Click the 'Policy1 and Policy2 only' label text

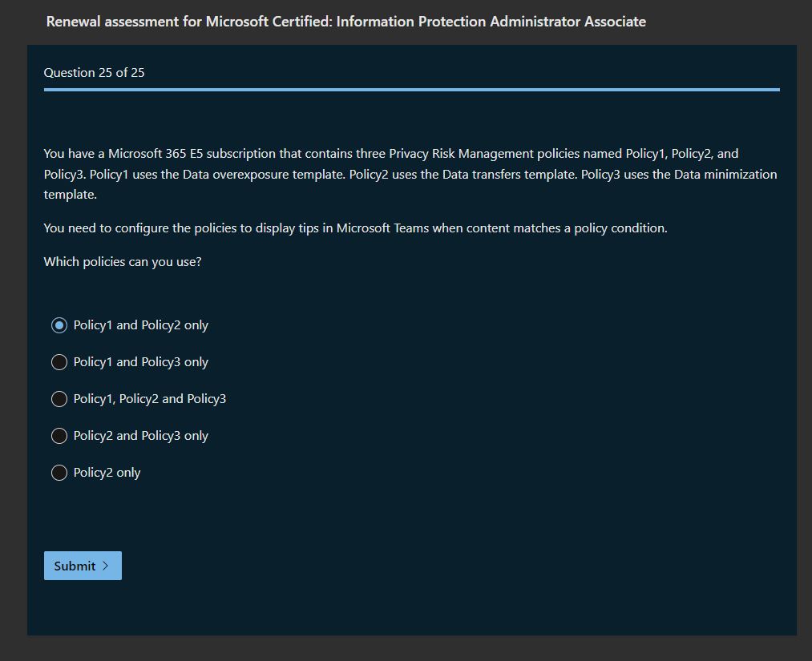coord(140,325)
